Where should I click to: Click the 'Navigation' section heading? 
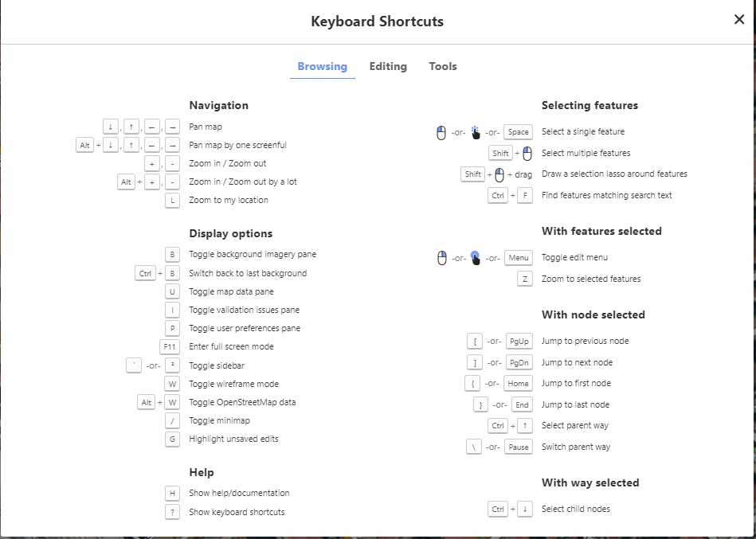tap(219, 105)
